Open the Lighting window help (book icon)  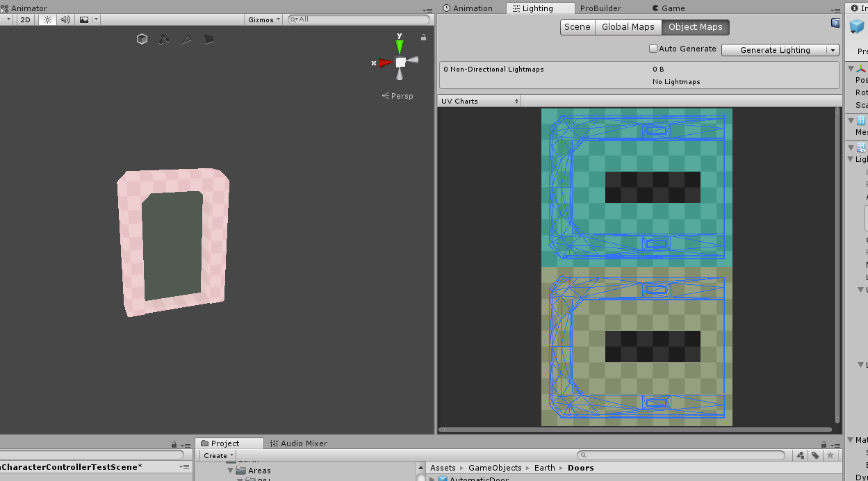tap(835, 23)
